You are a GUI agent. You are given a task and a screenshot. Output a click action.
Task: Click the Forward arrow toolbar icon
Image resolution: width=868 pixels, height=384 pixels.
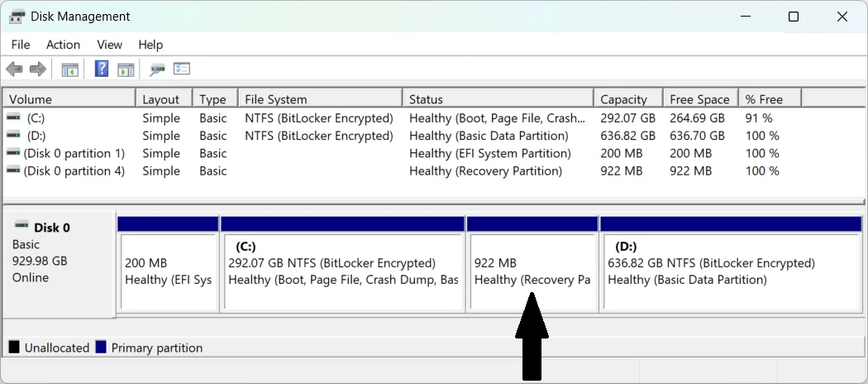(38, 70)
